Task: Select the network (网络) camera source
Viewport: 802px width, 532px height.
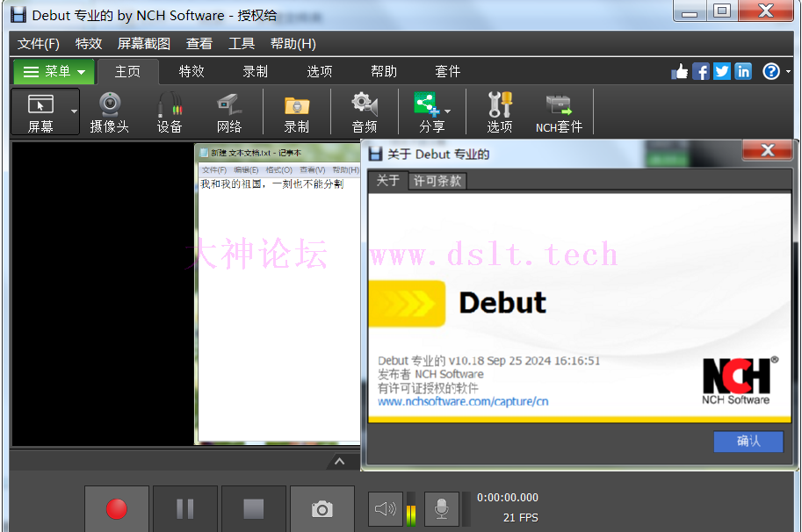Action: point(229,113)
